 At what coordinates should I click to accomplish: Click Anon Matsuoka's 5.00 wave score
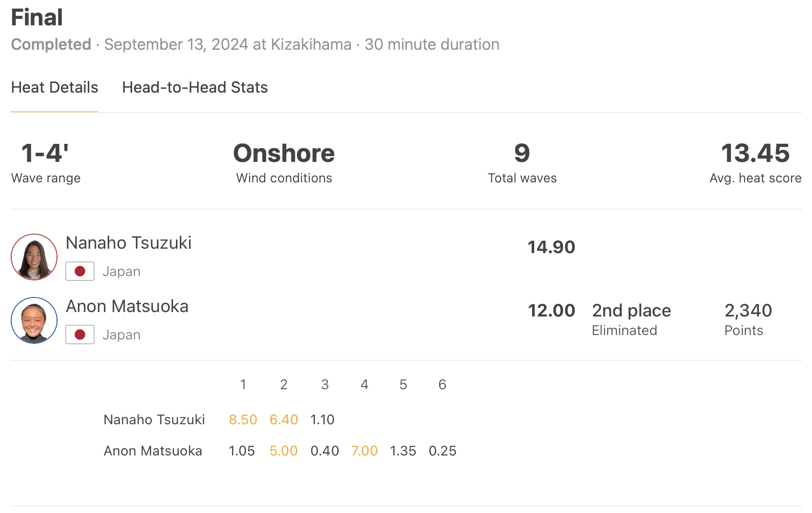(x=284, y=451)
